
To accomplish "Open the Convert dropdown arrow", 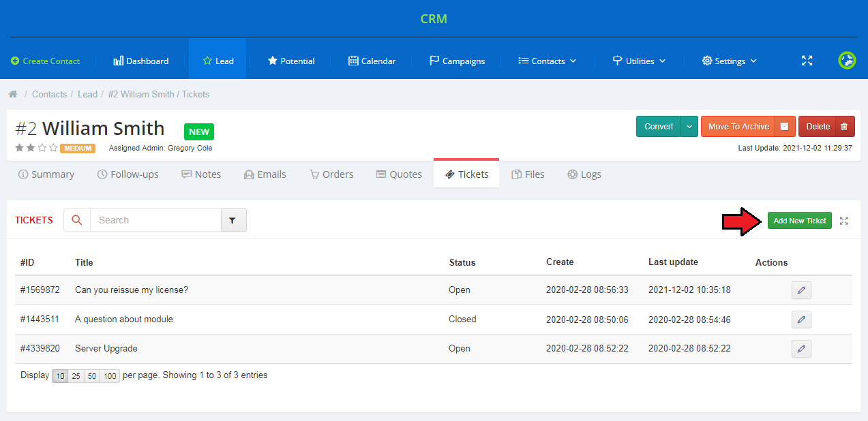I will [x=689, y=126].
